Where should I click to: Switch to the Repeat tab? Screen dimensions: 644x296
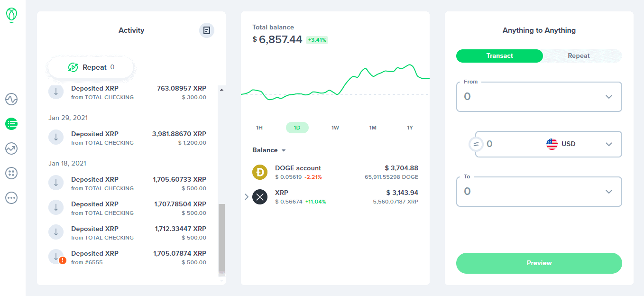click(579, 55)
